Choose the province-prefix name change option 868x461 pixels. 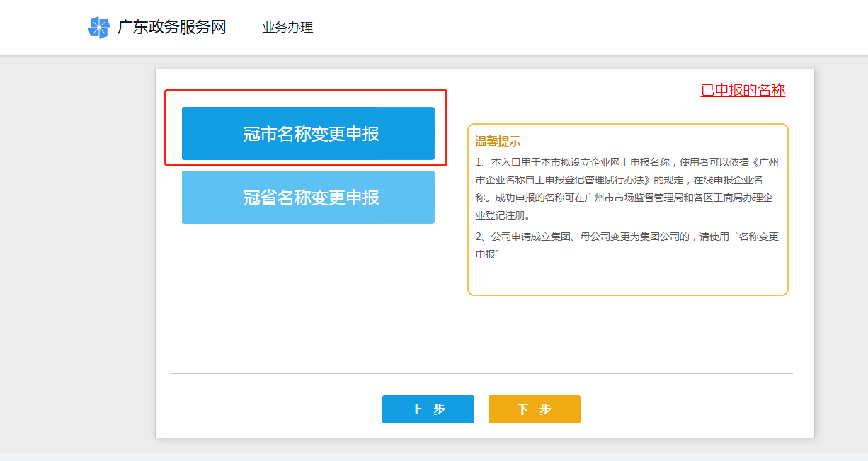308,197
